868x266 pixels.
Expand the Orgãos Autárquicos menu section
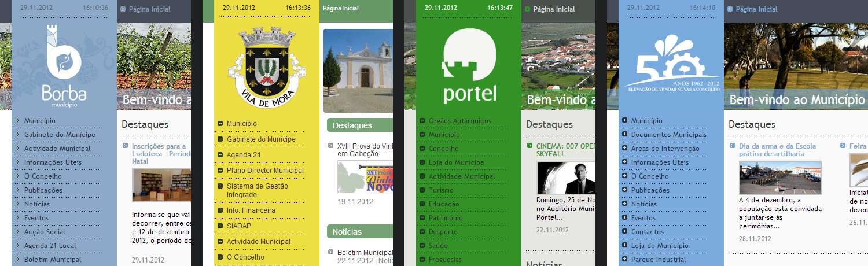pyautogui.click(x=459, y=121)
